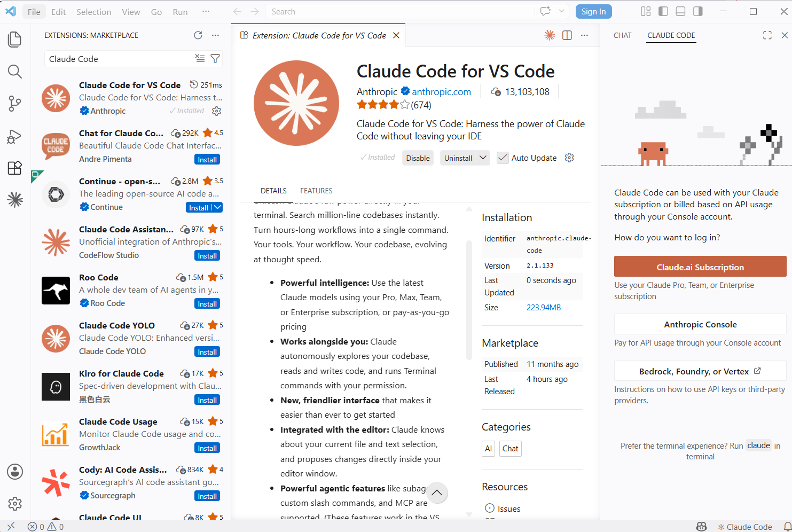This screenshot has height=532, width=792.
Task: Toggle primary side bar visibility
Action: coord(663,11)
